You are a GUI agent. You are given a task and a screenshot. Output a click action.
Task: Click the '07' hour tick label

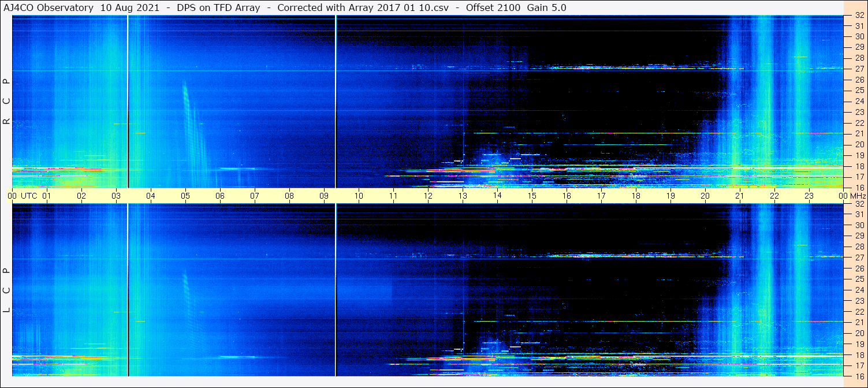(x=255, y=196)
